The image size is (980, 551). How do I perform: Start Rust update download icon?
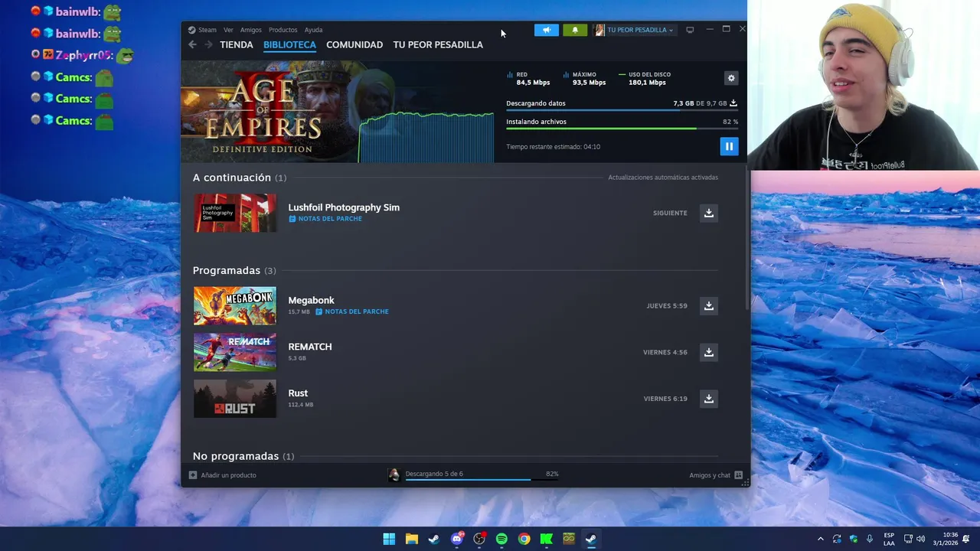[709, 399]
